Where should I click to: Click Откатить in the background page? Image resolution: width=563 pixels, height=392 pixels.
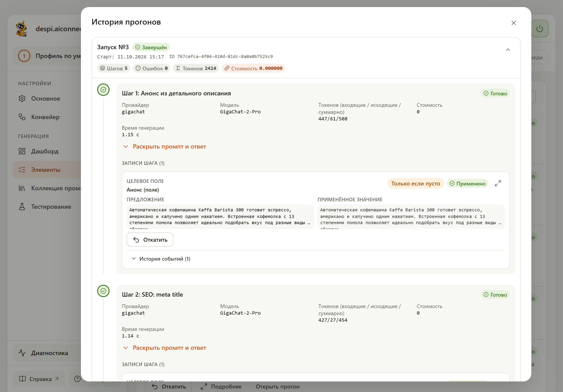pos(169,386)
